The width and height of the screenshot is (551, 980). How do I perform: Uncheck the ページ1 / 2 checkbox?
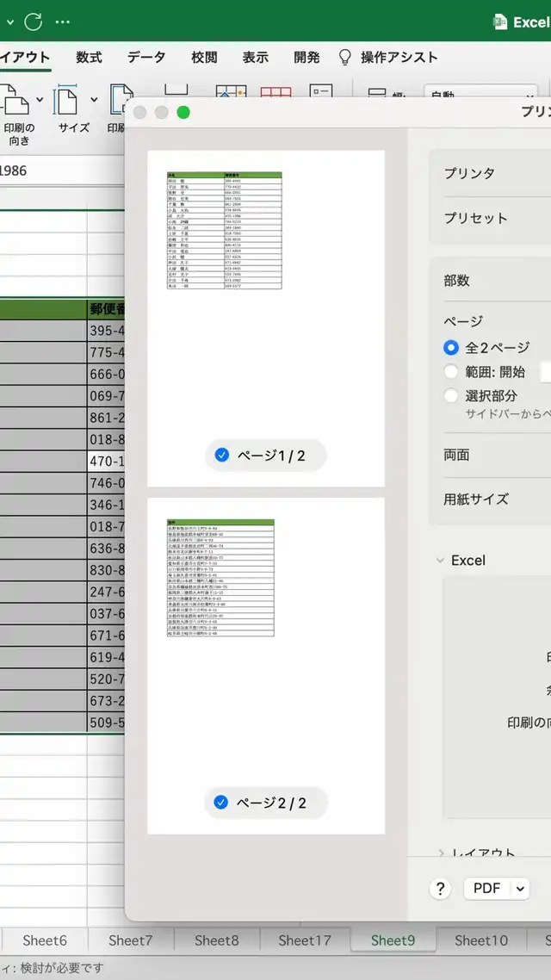[222, 456]
